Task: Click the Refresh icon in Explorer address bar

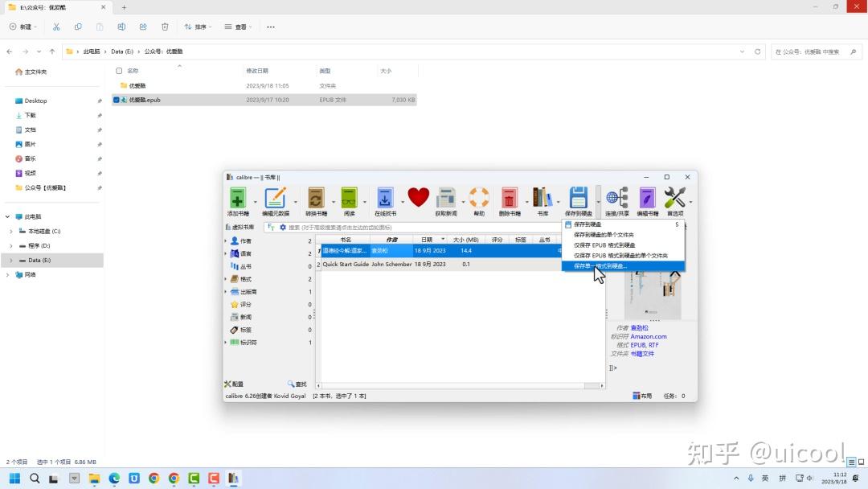Action: click(x=757, y=51)
